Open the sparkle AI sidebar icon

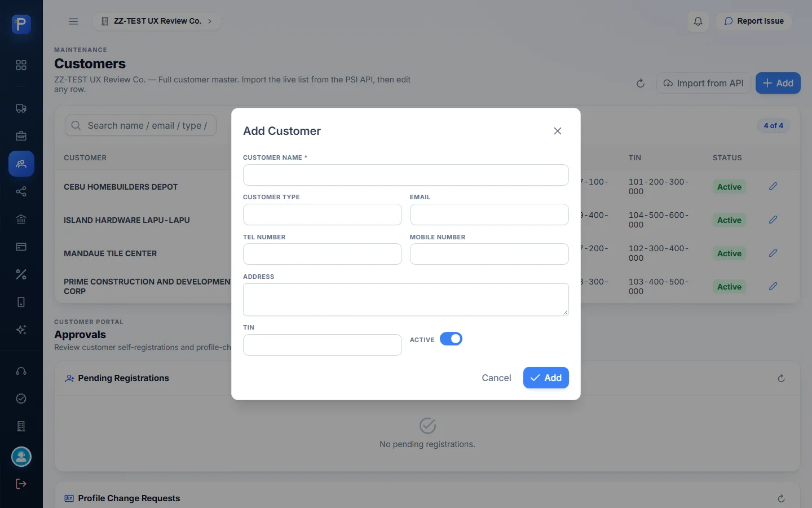click(21, 330)
